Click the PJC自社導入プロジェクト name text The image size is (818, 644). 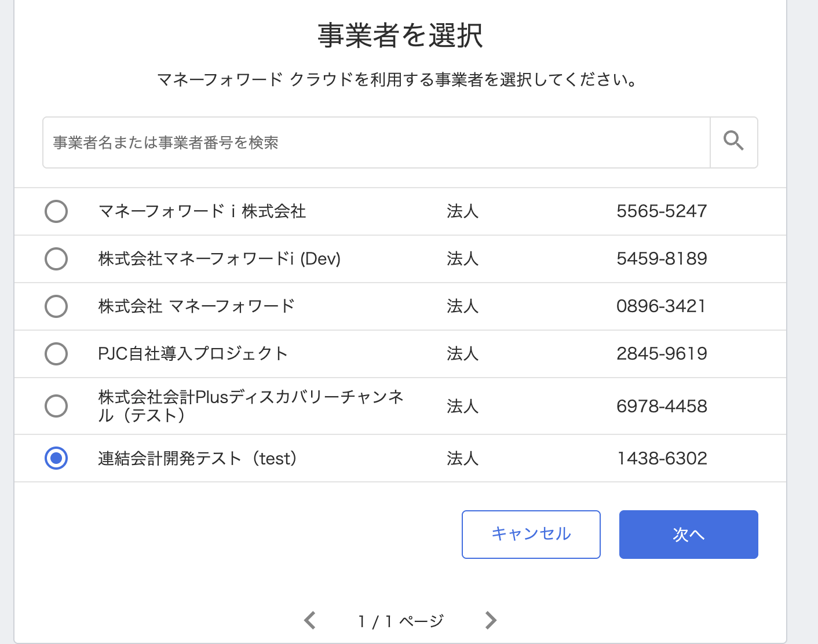click(x=193, y=354)
